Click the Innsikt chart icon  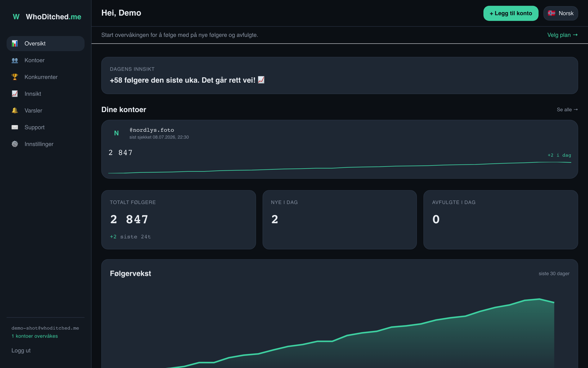(x=15, y=94)
